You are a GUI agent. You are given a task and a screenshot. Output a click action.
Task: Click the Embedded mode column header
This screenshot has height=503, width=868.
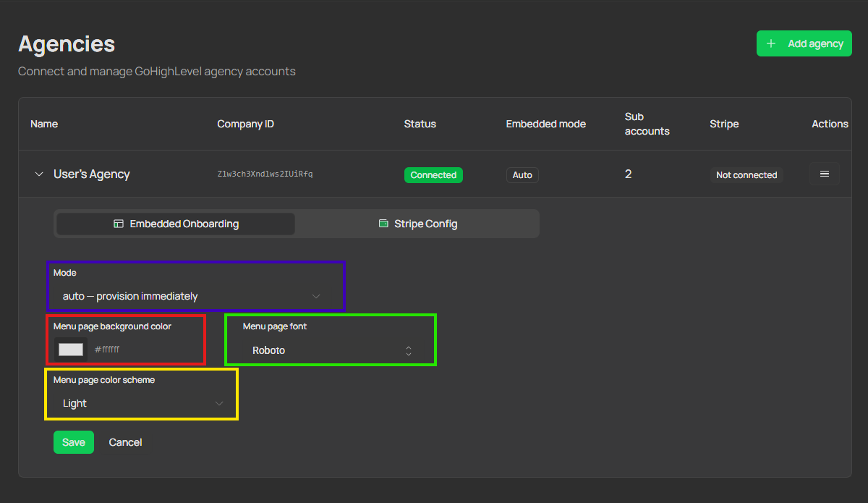[x=546, y=124]
